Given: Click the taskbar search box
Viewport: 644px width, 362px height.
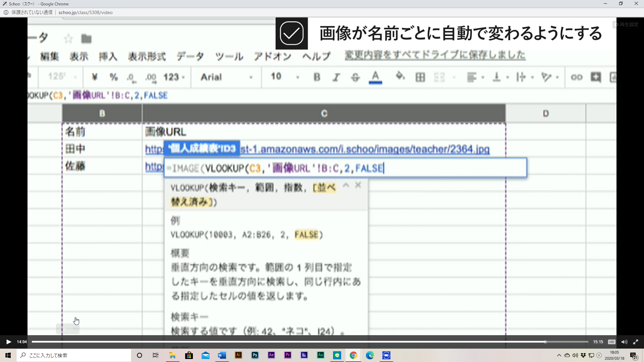Looking at the screenshot, I should point(74,355).
